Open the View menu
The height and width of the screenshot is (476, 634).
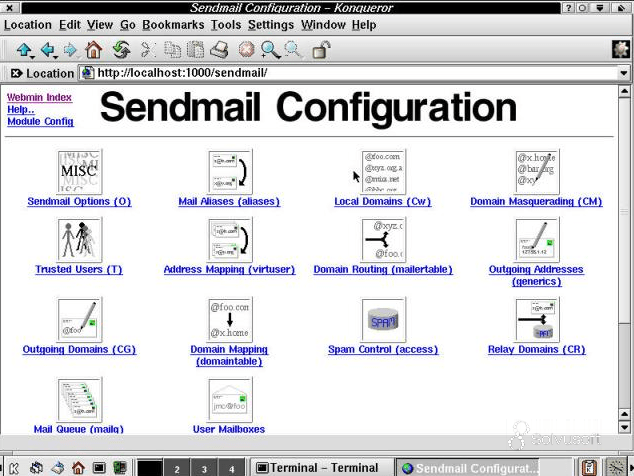click(100, 25)
